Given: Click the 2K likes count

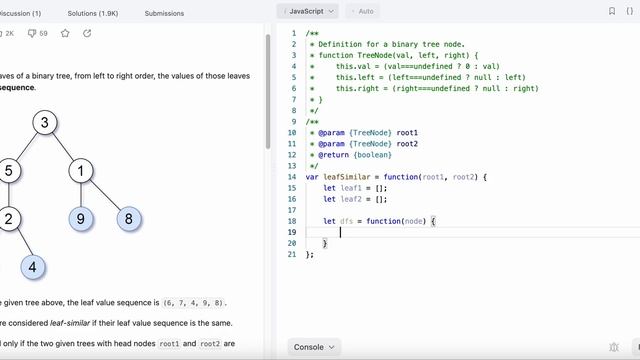Looking at the screenshot, I should coord(7,33).
